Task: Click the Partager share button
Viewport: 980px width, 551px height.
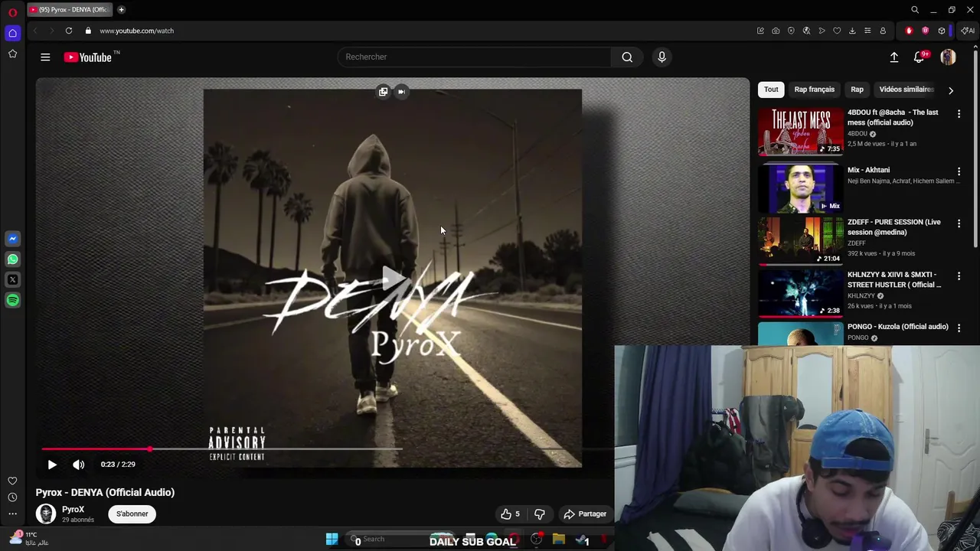Action: [x=585, y=514]
